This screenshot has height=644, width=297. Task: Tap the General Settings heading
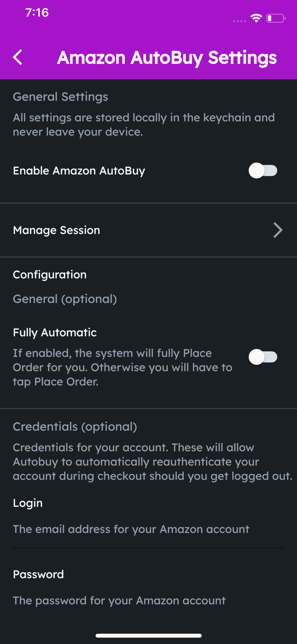coord(60,97)
